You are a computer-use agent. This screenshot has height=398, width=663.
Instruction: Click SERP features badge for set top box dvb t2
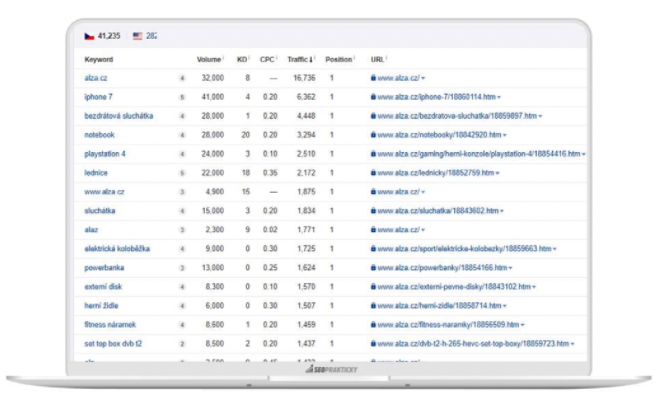[x=182, y=344]
